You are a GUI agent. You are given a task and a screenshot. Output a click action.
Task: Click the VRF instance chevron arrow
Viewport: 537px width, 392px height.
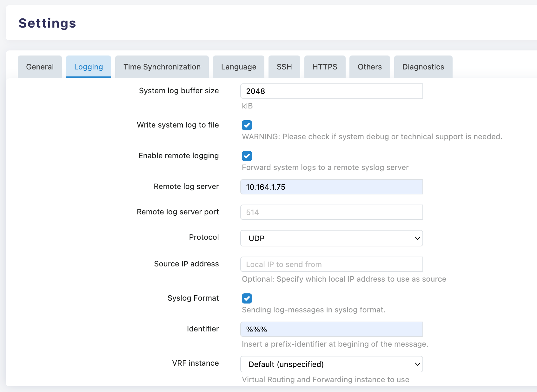(417, 364)
